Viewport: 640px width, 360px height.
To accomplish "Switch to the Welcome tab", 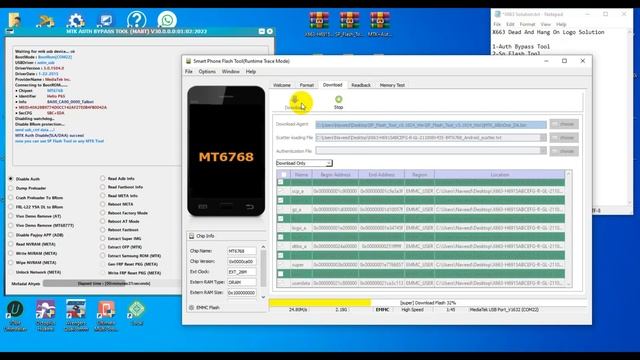I will 282,85.
